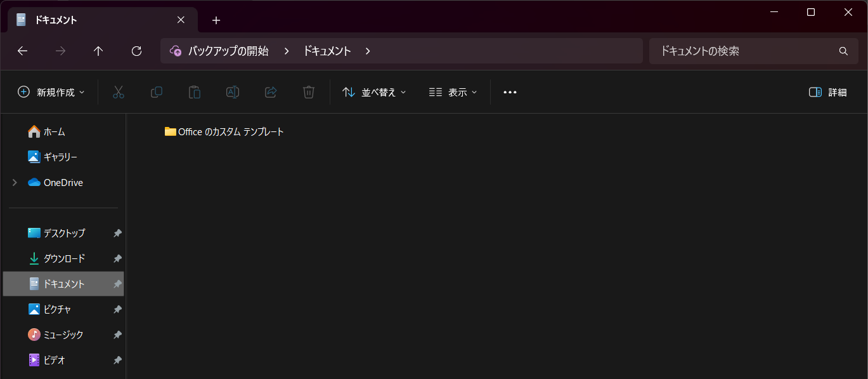Click ドキュメント breadcrumb in the address bar

327,51
